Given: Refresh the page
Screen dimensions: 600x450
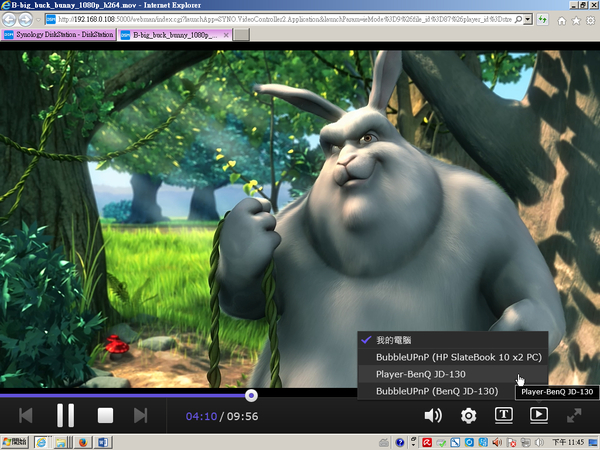Looking at the screenshot, I should pyautogui.click(x=542, y=19).
